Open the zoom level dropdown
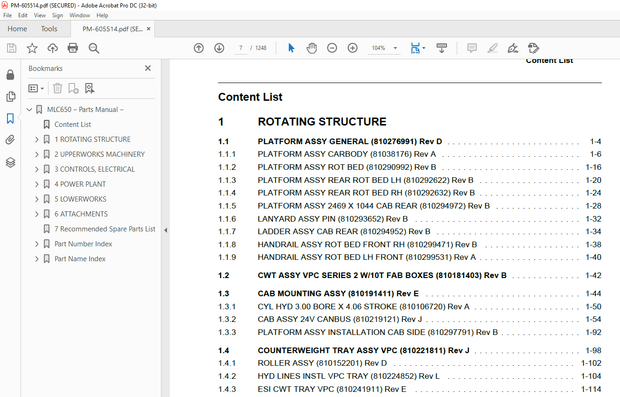The width and height of the screenshot is (620, 397). 395,48
